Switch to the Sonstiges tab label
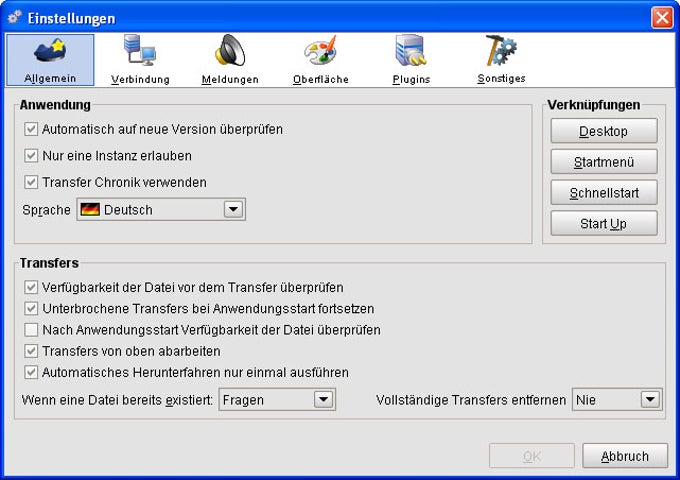This screenshot has height=480, width=680. tap(501, 78)
